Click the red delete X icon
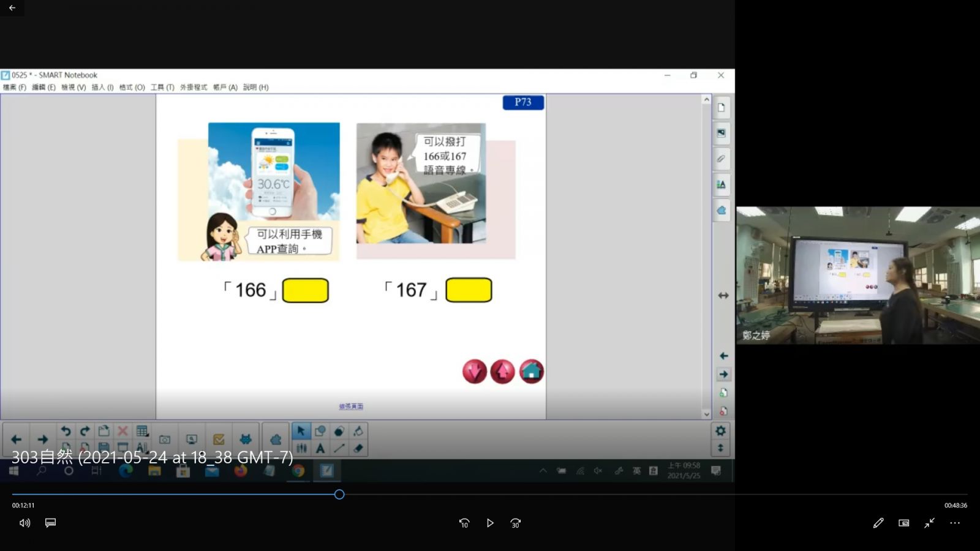 (x=123, y=431)
